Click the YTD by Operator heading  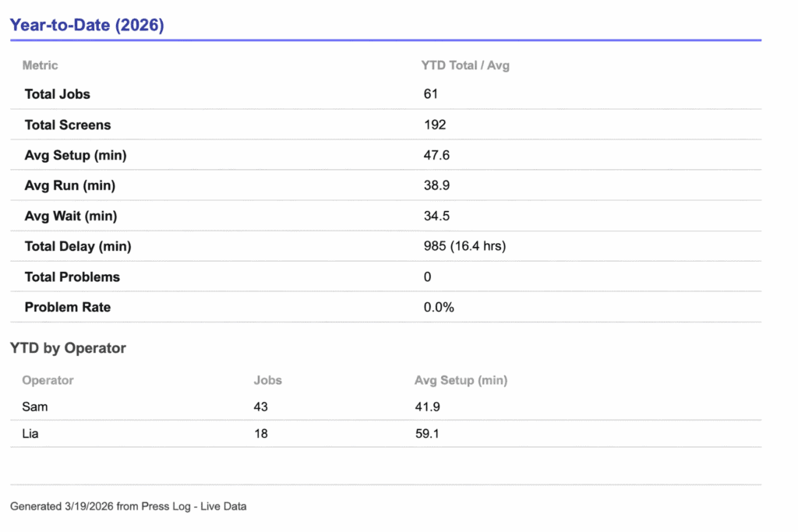(68, 348)
